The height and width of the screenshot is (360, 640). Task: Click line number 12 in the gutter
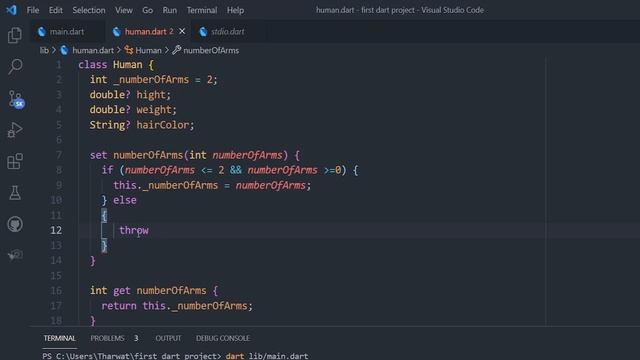tap(56, 230)
